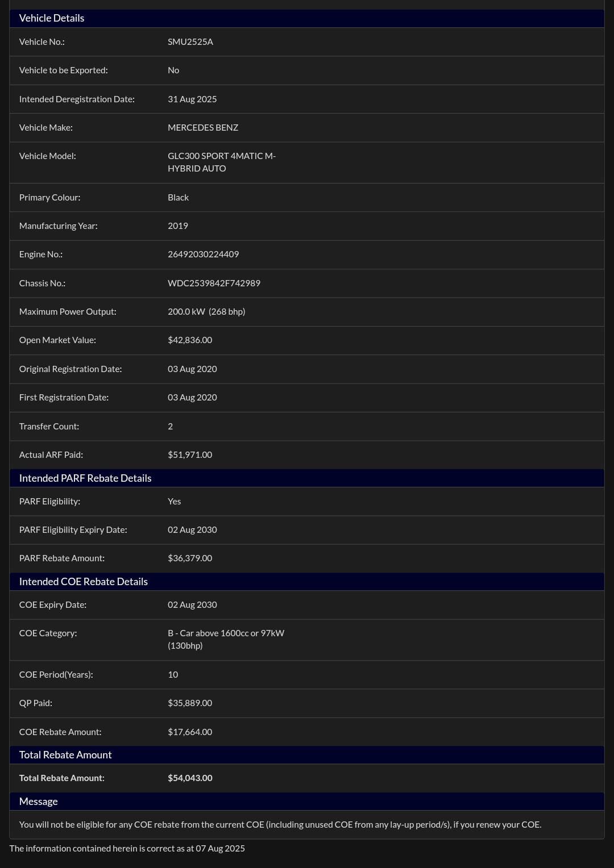The image size is (614, 868).
Task: Click the COE Rebate Amount $17,664.00
Action: click(x=190, y=732)
